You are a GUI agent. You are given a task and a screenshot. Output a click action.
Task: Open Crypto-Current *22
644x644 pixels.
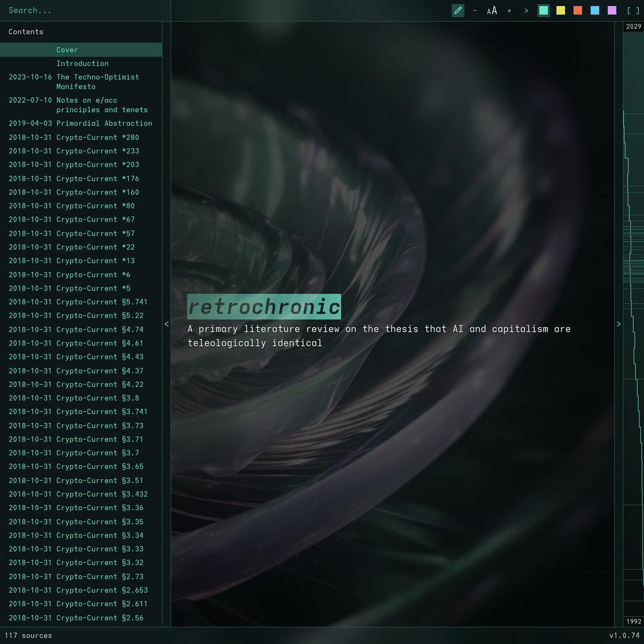point(81,247)
